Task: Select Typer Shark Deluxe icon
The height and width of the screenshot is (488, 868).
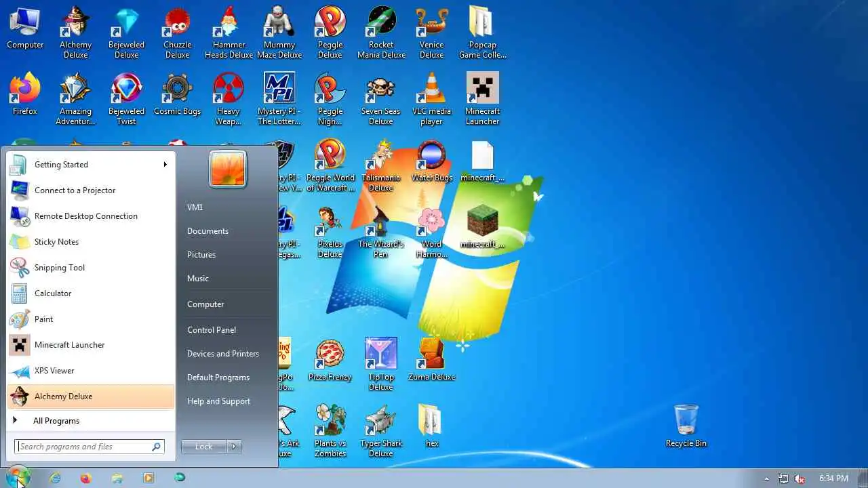Action: [381, 431]
